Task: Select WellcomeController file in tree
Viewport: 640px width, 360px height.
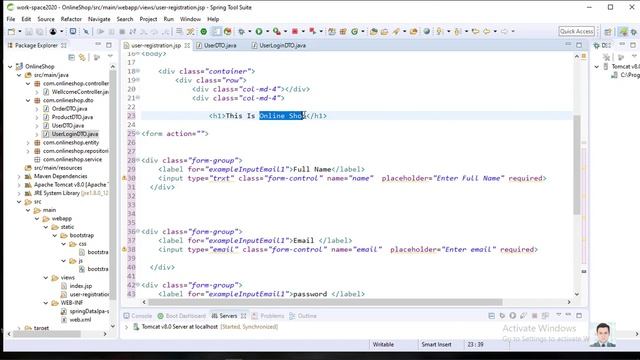Action: [x=80, y=92]
